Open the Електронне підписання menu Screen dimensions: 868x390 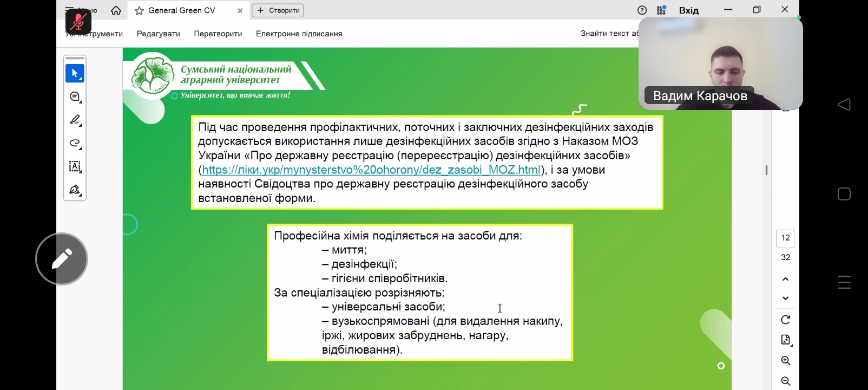tap(299, 34)
